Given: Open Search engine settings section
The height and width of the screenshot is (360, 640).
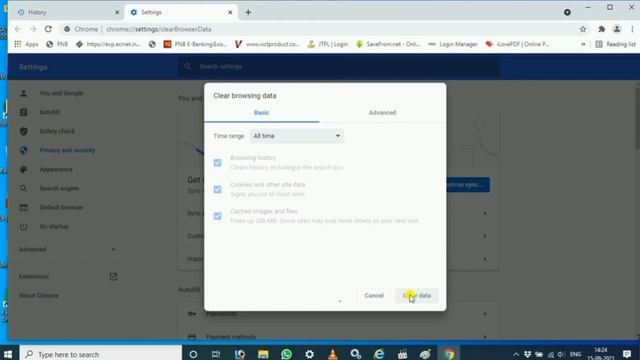Looking at the screenshot, I should click(59, 188).
